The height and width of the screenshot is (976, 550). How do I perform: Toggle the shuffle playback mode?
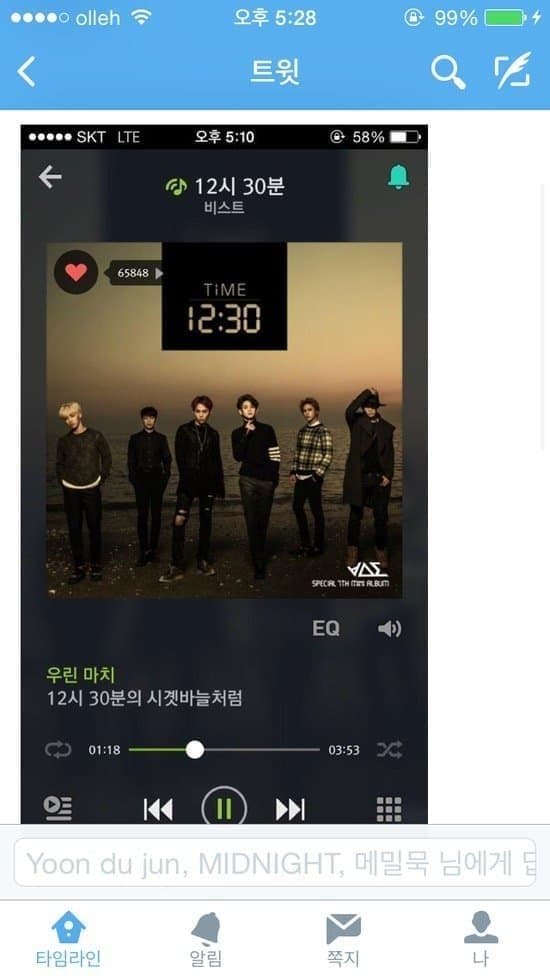[x=389, y=750]
